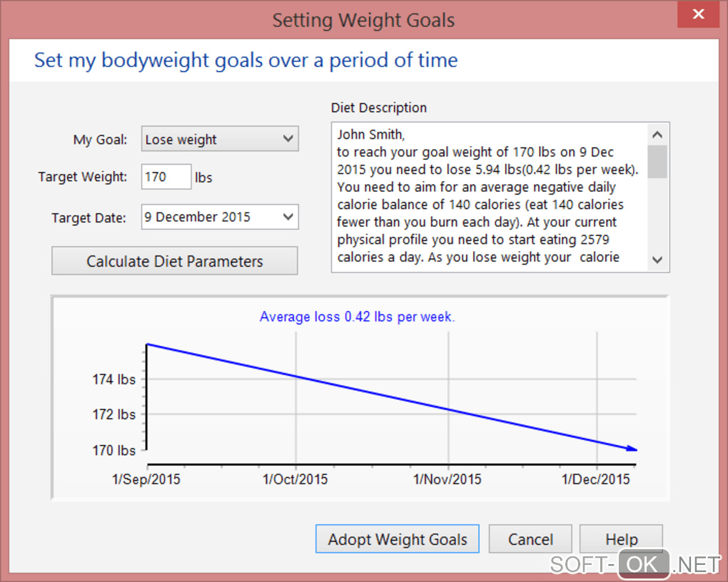
Task: Click the 174 lbs axis label
Action: coord(114,379)
